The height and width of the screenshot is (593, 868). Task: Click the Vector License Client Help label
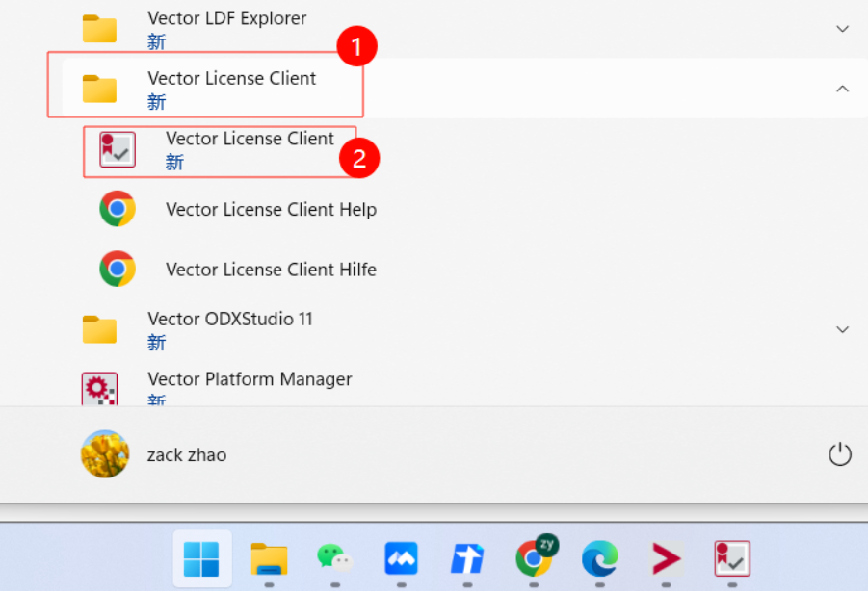click(x=272, y=210)
